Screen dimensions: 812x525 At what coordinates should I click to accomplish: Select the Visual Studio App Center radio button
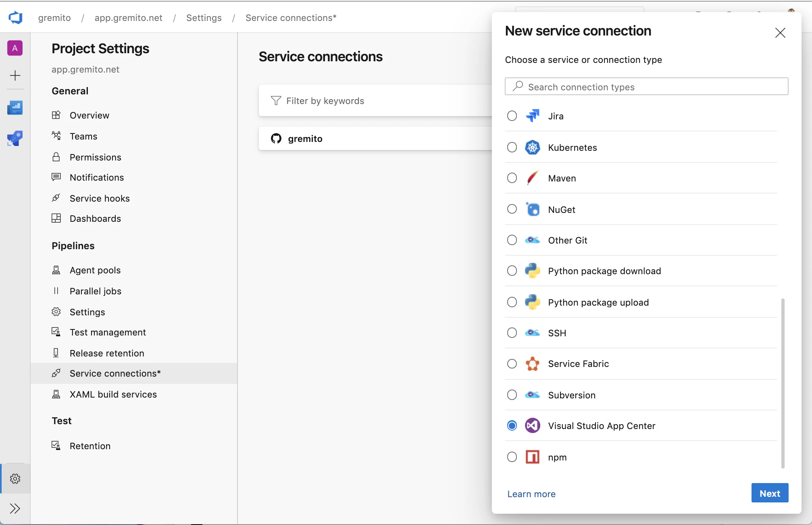pos(512,425)
